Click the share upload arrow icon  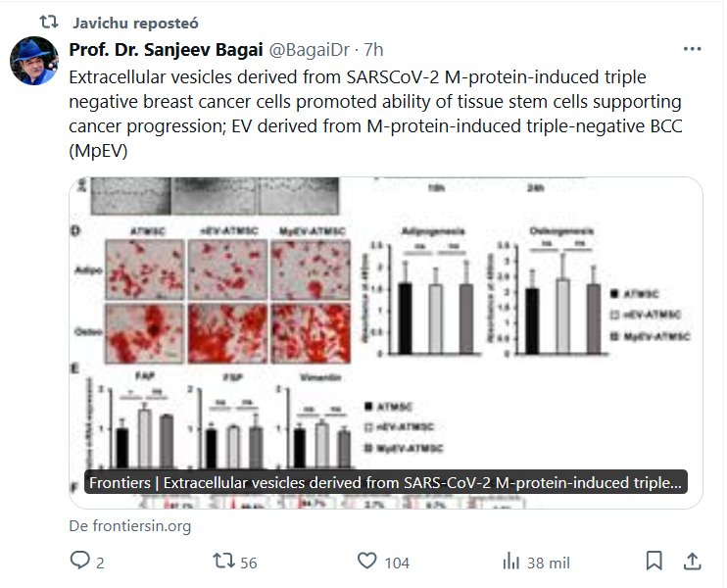click(692, 562)
